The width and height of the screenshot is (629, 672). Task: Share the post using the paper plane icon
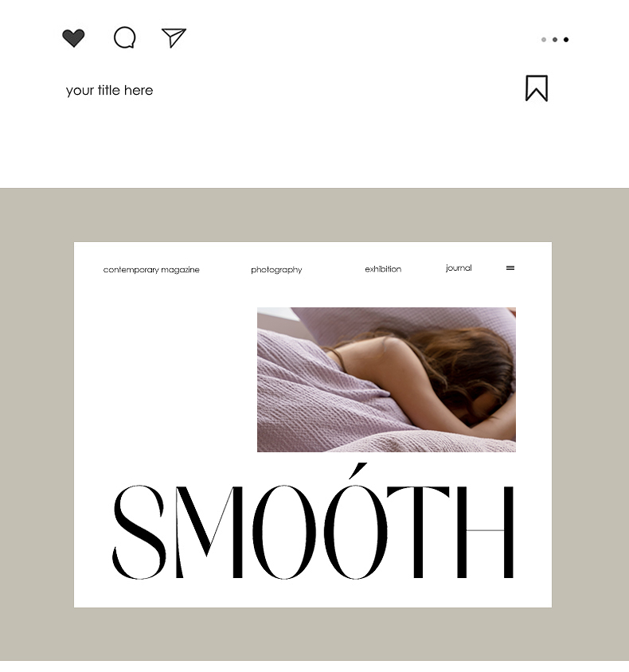174,37
